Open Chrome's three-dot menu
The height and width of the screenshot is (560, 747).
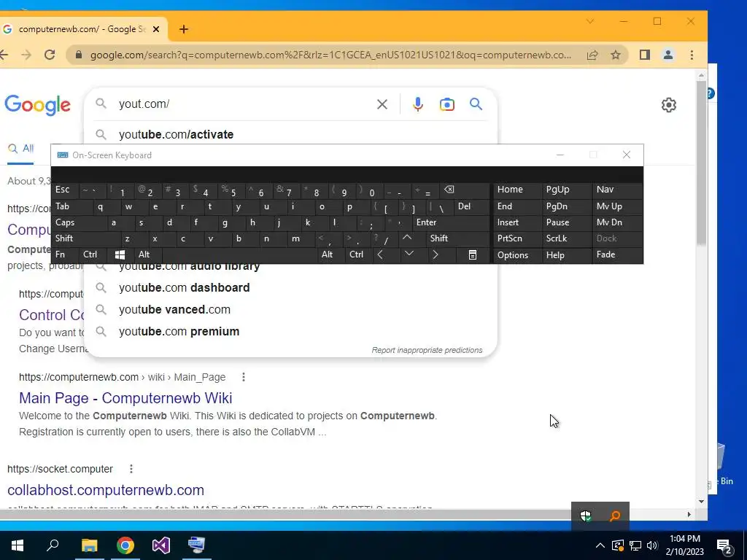coord(692,55)
